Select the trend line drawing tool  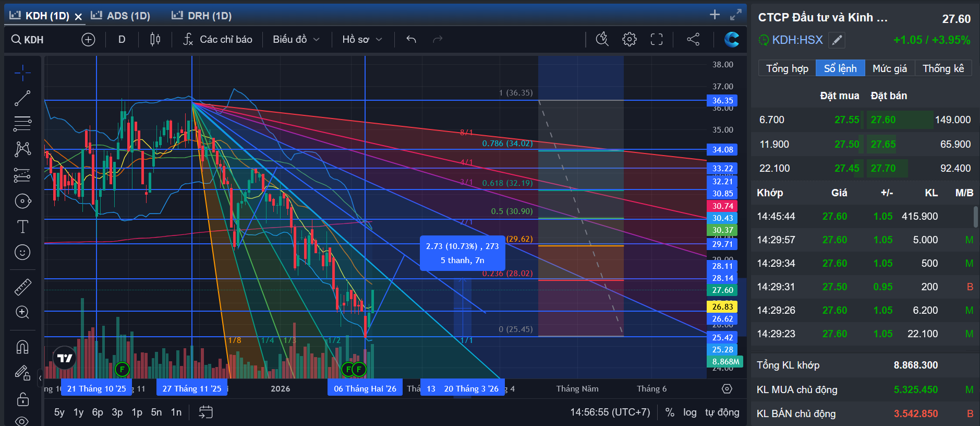(x=22, y=98)
